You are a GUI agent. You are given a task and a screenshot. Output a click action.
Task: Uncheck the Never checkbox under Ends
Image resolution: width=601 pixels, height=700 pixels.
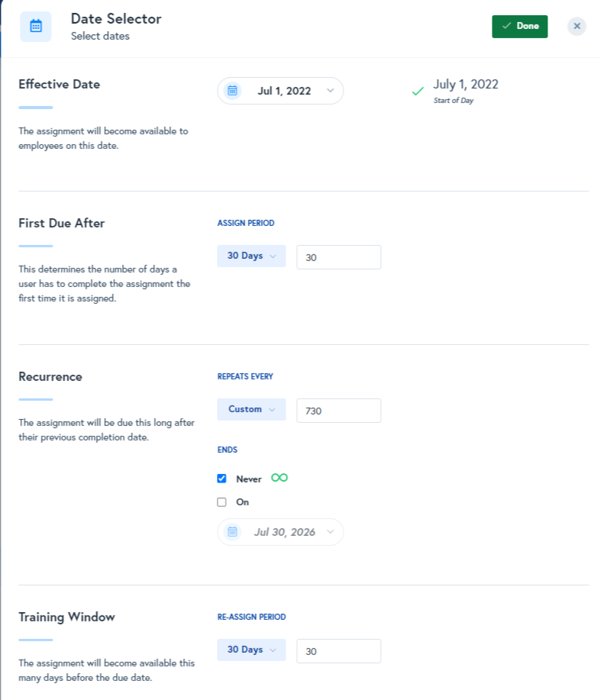[x=221, y=478]
